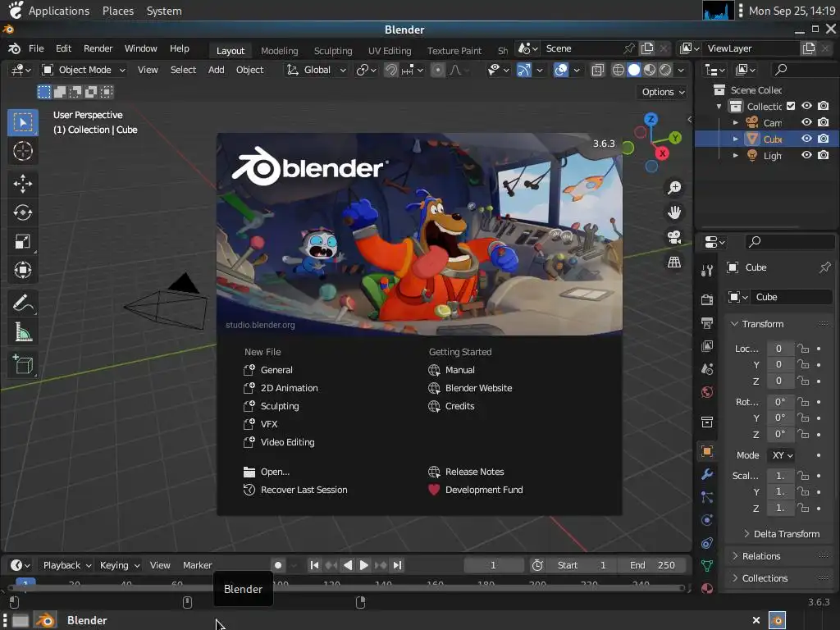Open the Render menu
The height and width of the screenshot is (630, 840).
98,48
